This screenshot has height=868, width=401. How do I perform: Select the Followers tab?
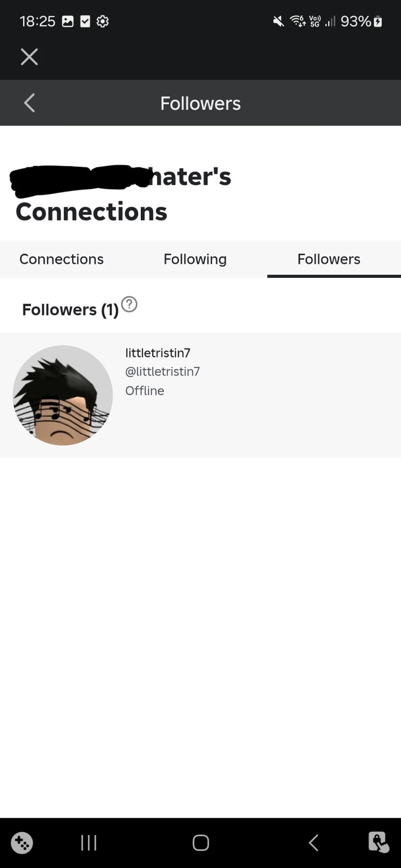(x=329, y=259)
